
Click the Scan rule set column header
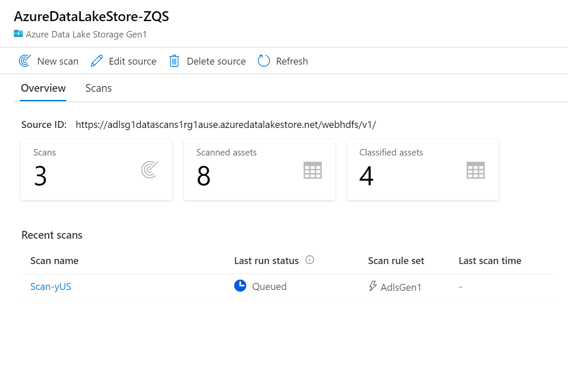tap(396, 261)
